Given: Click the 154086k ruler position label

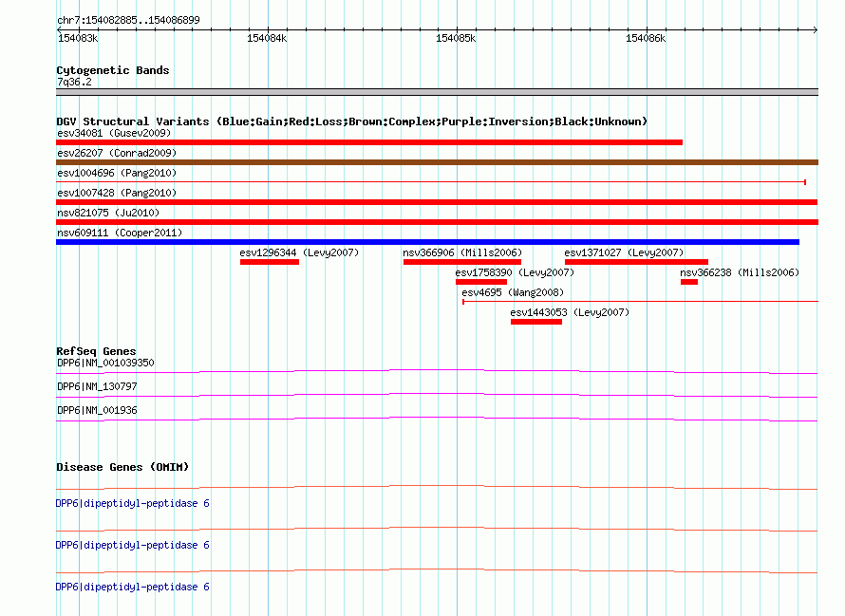Looking at the screenshot, I should pos(646,38).
